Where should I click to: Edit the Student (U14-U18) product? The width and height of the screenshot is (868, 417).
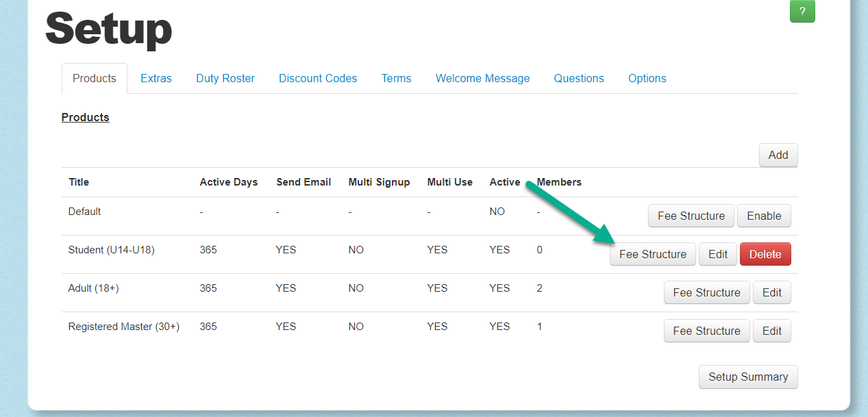coord(718,254)
